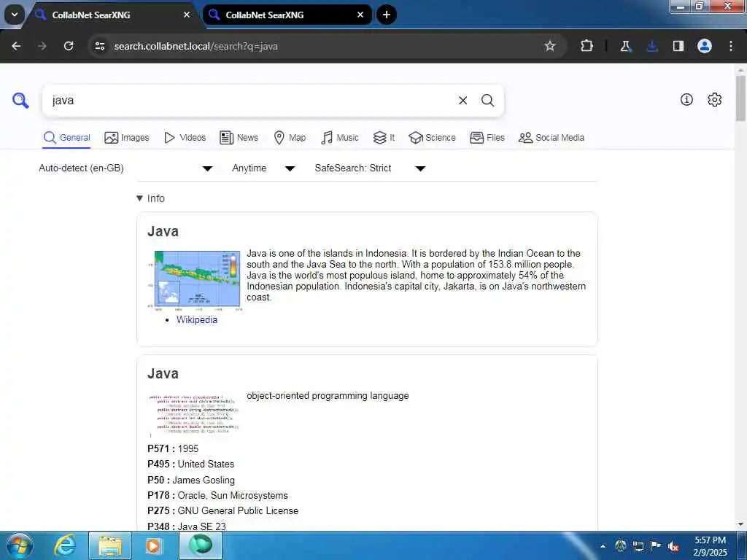Screen dimensions: 747x560
Task: Toggle the browser side panel
Action: click(678, 46)
